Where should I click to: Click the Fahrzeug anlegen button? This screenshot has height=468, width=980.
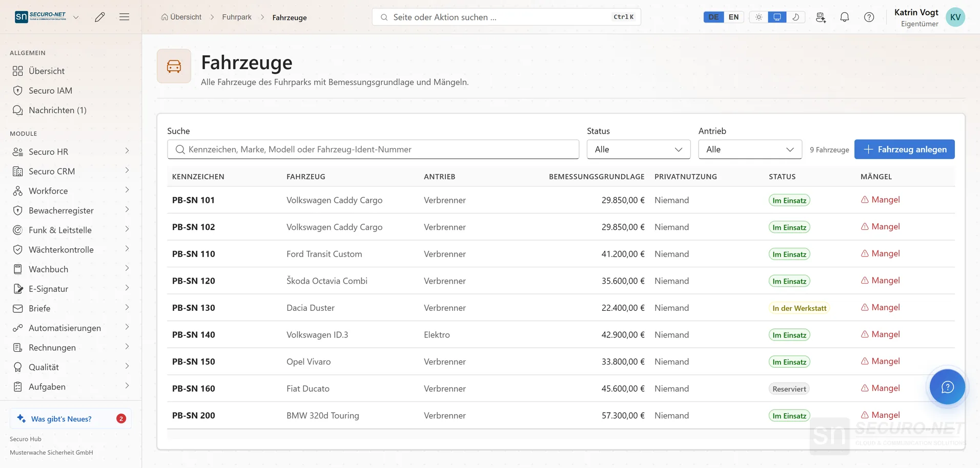[x=904, y=150]
